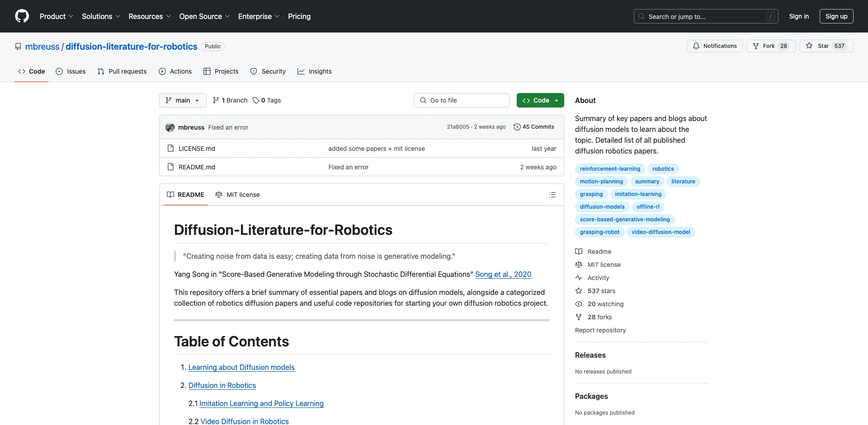The image size is (868, 425).
Task: Click the Go to file input
Action: (x=462, y=100)
